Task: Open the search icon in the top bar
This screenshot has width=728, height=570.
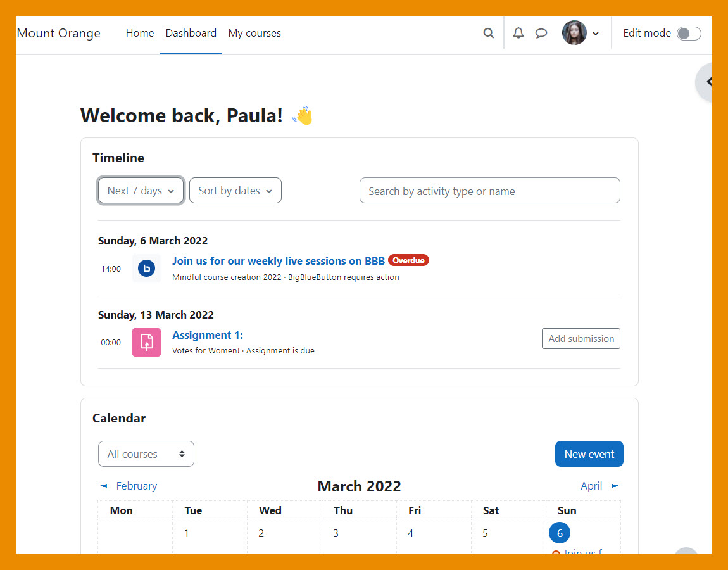Action: point(488,33)
